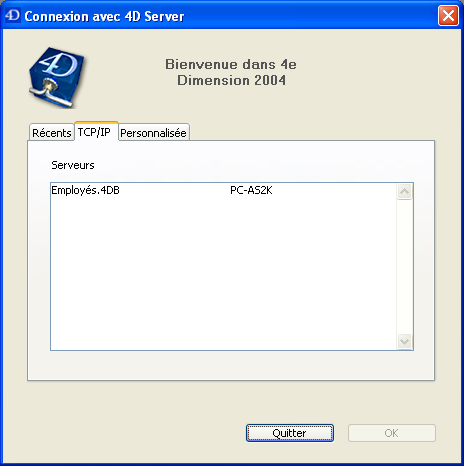The height and width of the screenshot is (466, 464).
Task: Click the greyed-out OK button
Action: (x=392, y=433)
